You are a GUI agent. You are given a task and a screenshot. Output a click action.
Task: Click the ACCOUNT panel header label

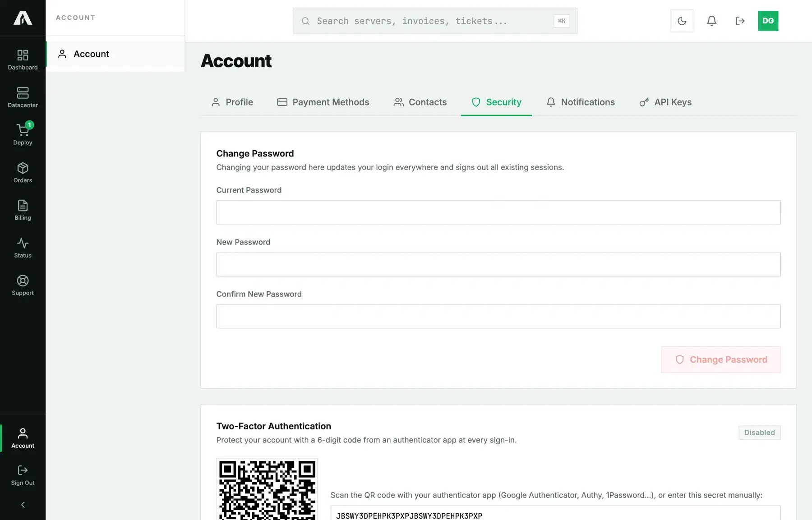click(75, 18)
